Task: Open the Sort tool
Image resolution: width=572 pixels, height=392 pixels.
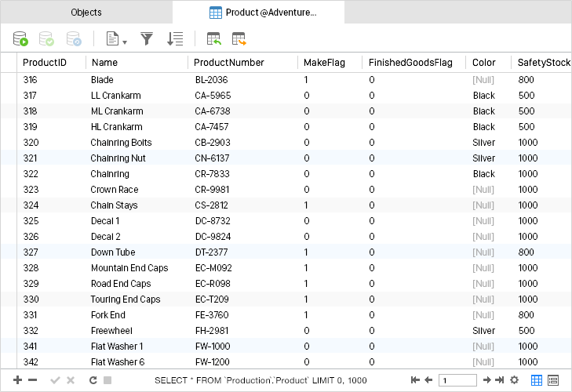Action: 175,38
